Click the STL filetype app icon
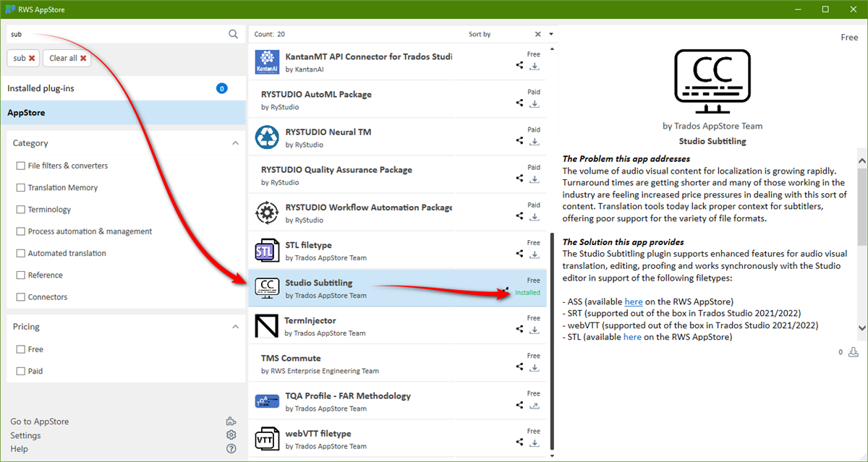This screenshot has width=868, height=462. coord(267,250)
